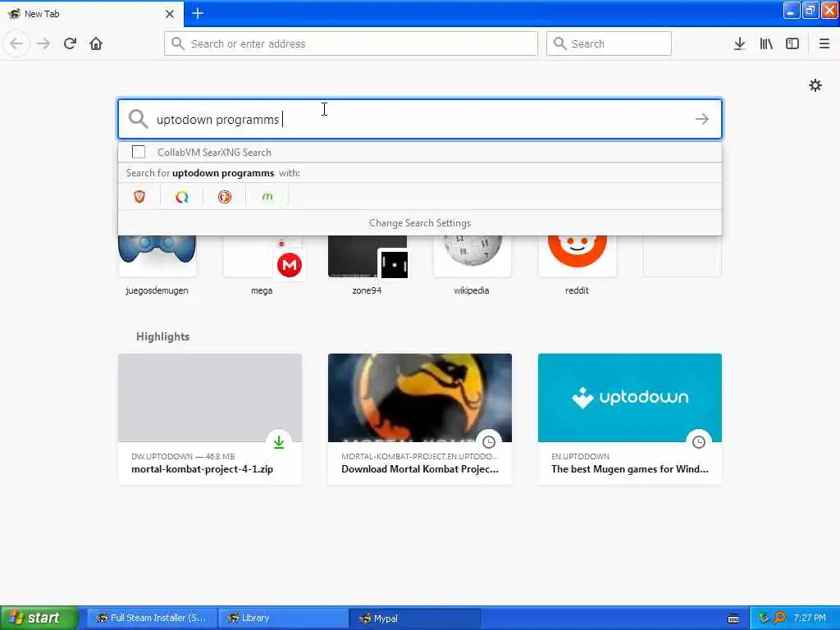840x630 pixels.
Task: Select the New Tab tab
Action: tap(92, 14)
